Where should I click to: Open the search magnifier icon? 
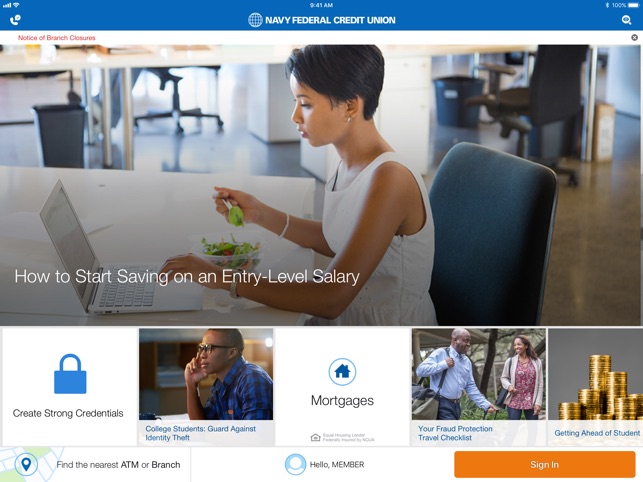(x=626, y=20)
